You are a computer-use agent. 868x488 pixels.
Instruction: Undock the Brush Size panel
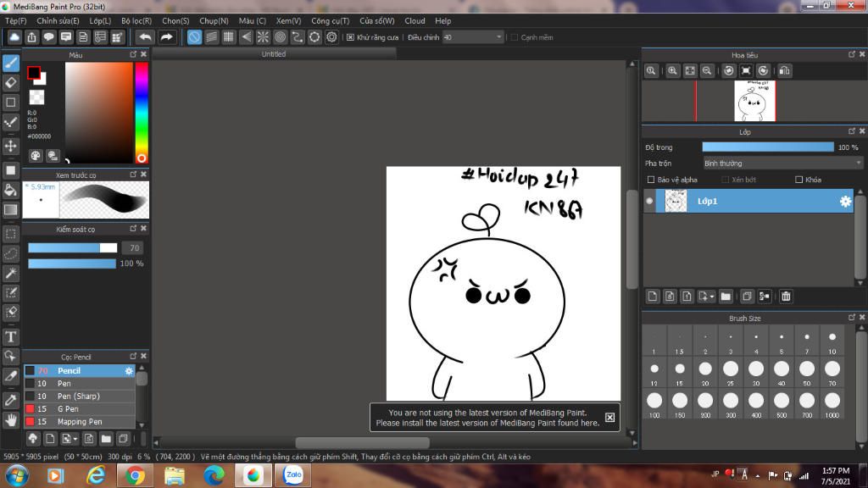851,318
